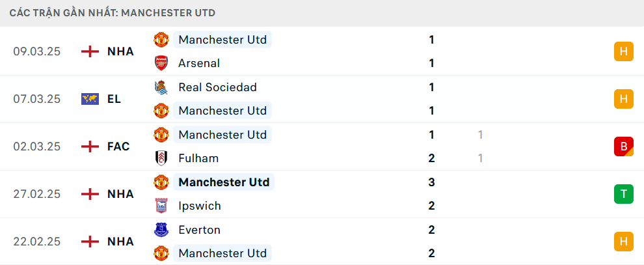Click the Everton club crest
Viewport: 644px width, 265px height.
pyautogui.click(x=161, y=230)
